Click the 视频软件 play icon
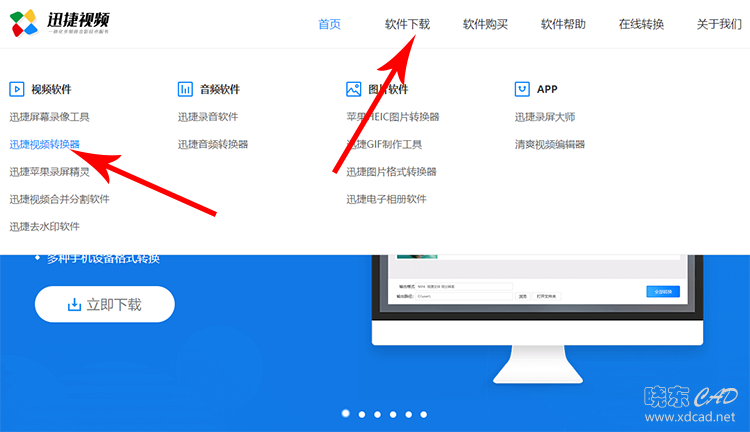The image size is (750, 432). [x=17, y=89]
